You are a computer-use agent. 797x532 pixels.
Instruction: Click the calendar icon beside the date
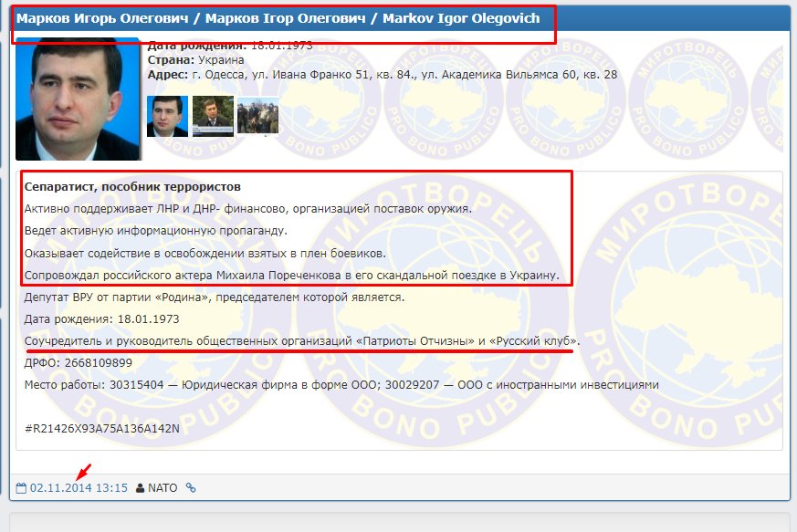click(21, 488)
